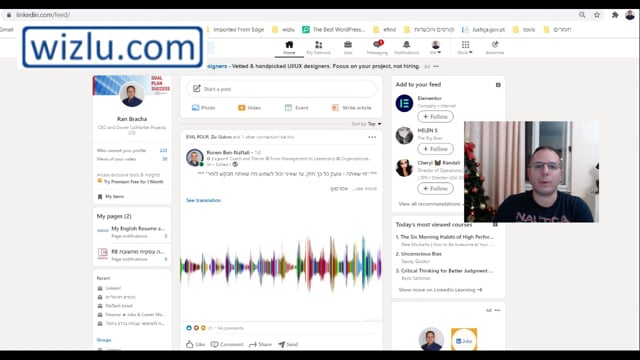Open the Sort by Top dropdown
Screen dimensions: 640x360
(367, 124)
